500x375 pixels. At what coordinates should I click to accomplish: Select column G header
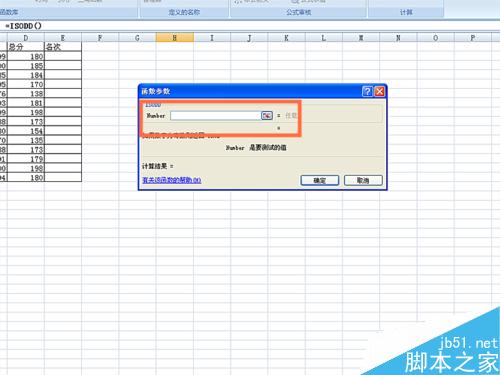[x=137, y=38]
